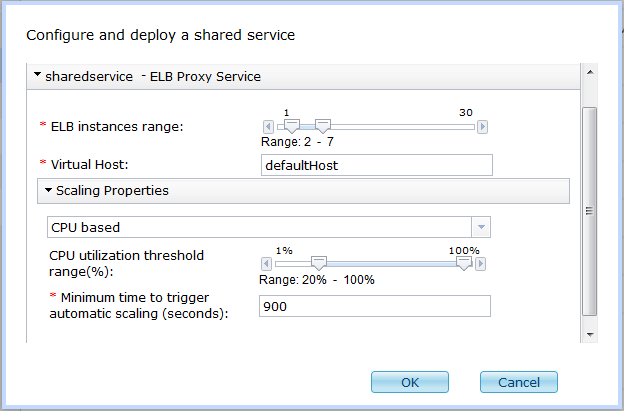Click the dialog scrollbar down arrow
The height and width of the screenshot is (411, 624).
(x=590, y=335)
